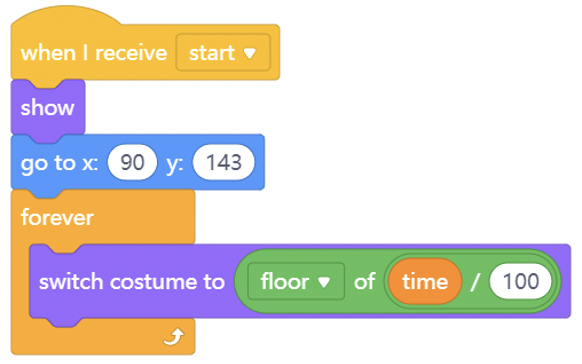Click the forever loop block label
582x364 pixels.
tap(57, 217)
